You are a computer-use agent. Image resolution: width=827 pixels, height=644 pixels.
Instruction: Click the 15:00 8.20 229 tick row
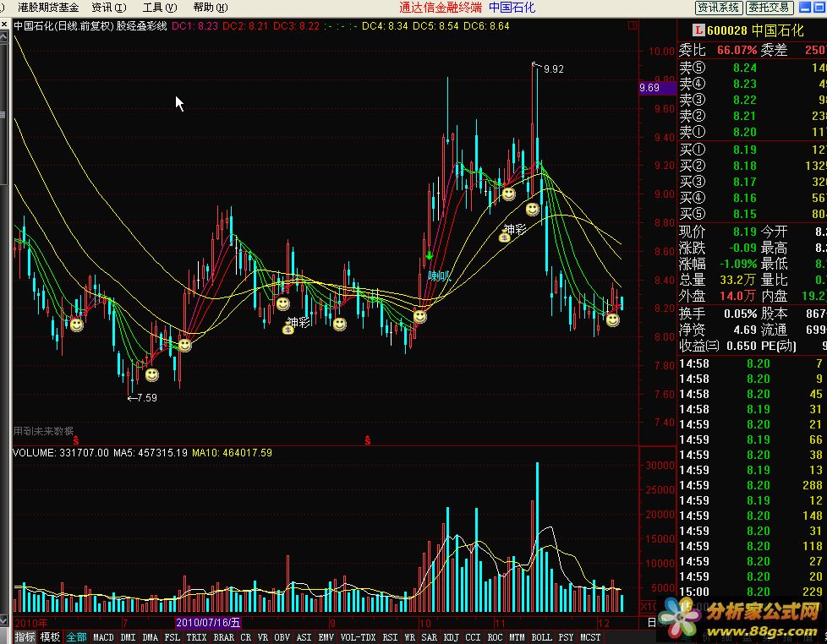pos(752,592)
